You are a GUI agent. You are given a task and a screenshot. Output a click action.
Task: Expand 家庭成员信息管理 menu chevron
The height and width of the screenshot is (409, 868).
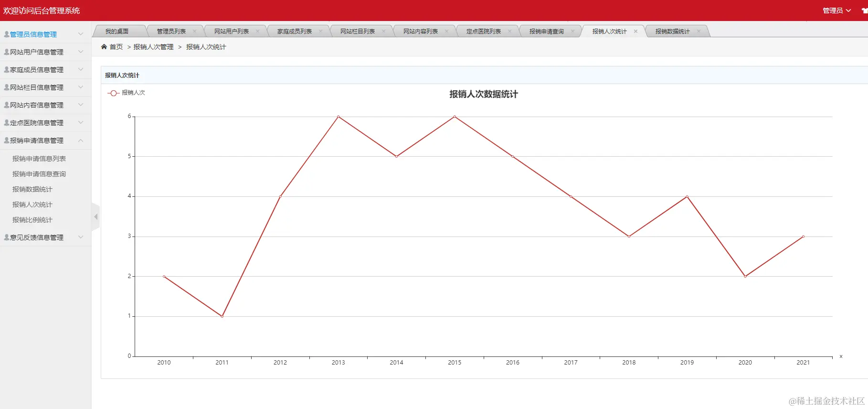tap(81, 69)
